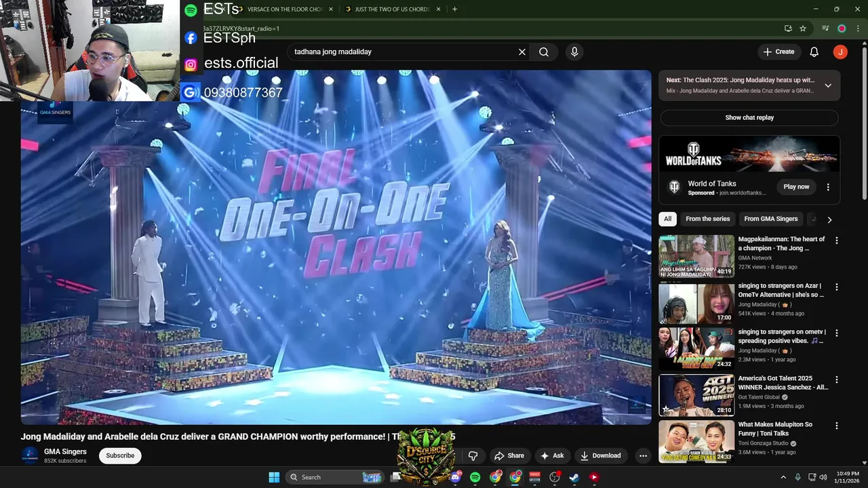Open the GMA Singers channel avatar
Image resolution: width=868 pixels, height=488 pixels.
point(30,455)
